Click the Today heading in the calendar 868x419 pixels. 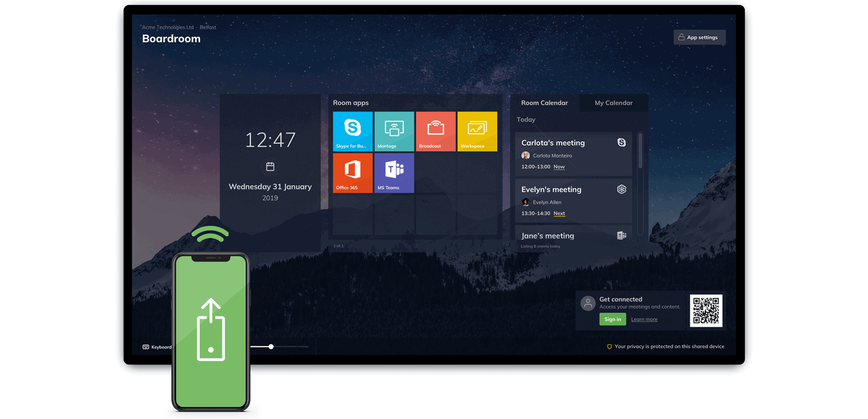(x=526, y=120)
